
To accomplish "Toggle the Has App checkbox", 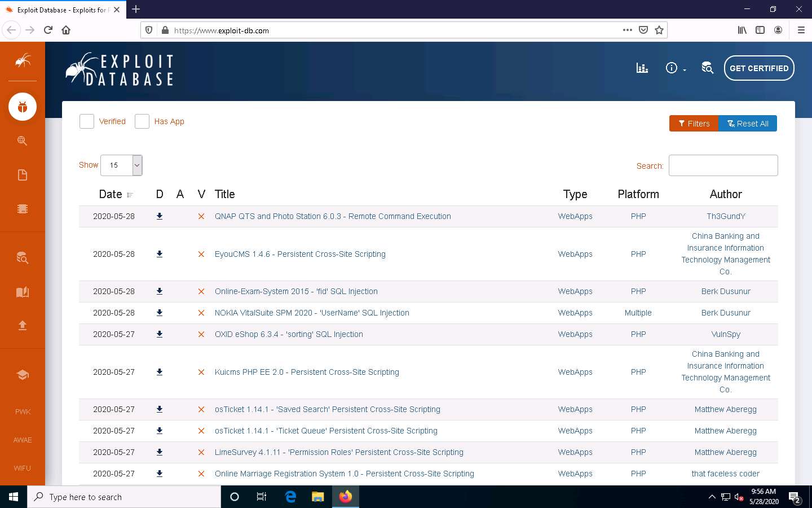I will [142, 121].
